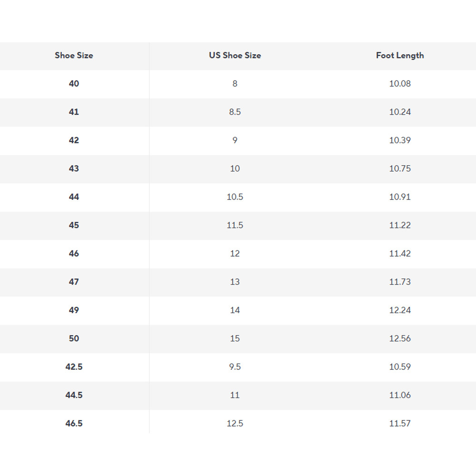Click US size 8.5 cell
The image size is (476, 476).
235,112
